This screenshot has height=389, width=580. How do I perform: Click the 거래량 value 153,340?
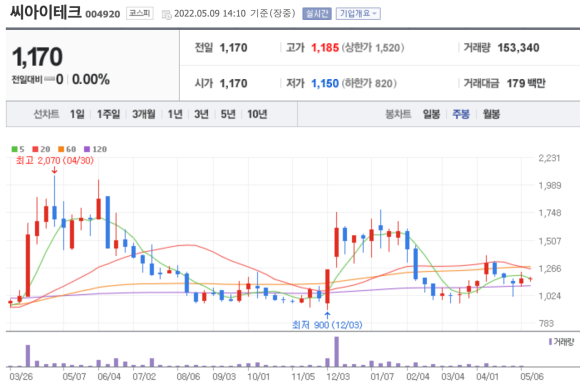518,48
